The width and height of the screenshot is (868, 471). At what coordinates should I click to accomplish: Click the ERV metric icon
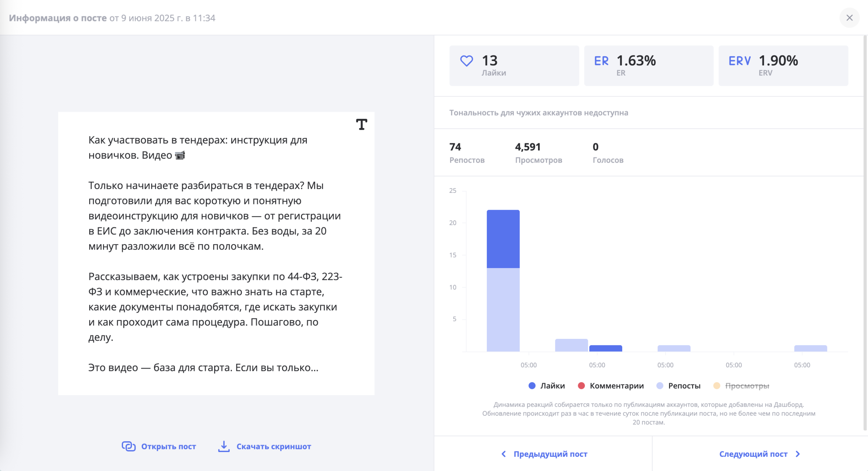tap(739, 60)
